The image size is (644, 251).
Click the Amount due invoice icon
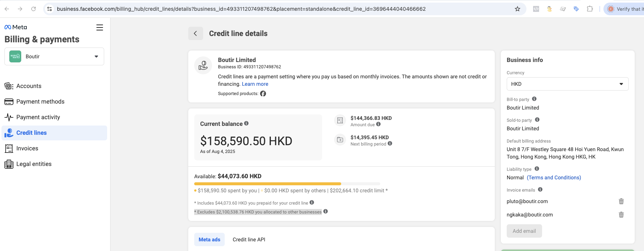pyautogui.click(x=340, y=120)
